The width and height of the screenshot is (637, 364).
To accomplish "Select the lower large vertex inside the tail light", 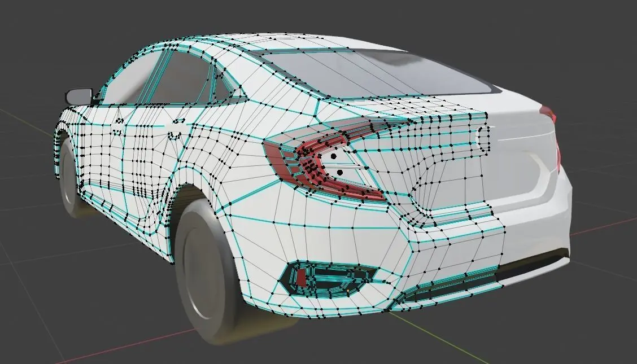I will pos(339,173).
